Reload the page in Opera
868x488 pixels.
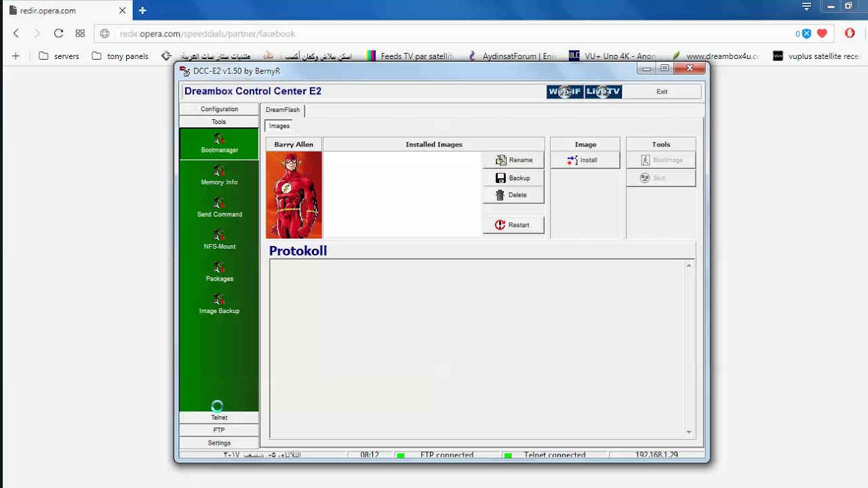[x=58, y=33]
